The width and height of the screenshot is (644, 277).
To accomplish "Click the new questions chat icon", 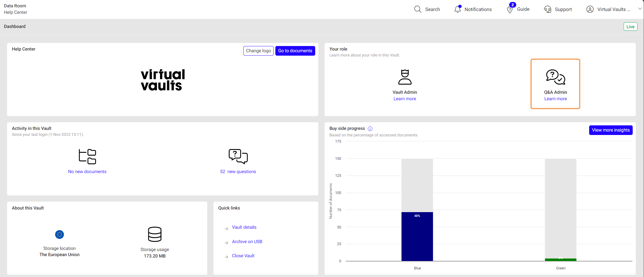I will (238, 156).
